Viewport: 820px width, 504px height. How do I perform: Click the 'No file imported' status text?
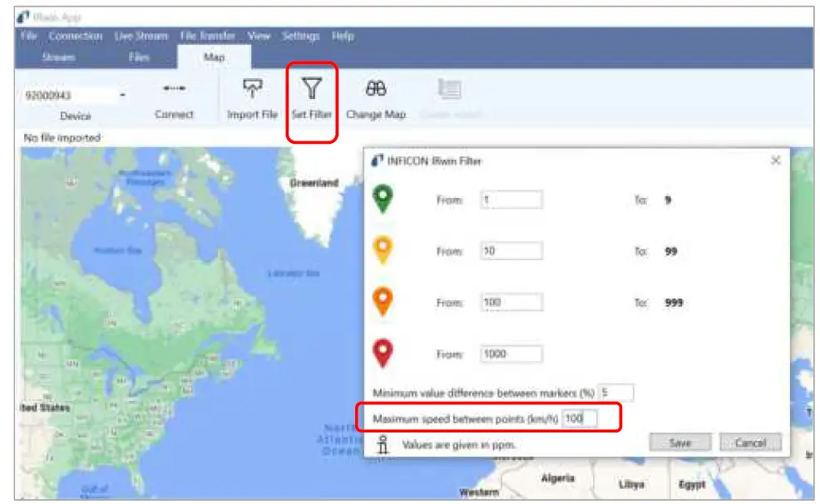pos(62,138)
